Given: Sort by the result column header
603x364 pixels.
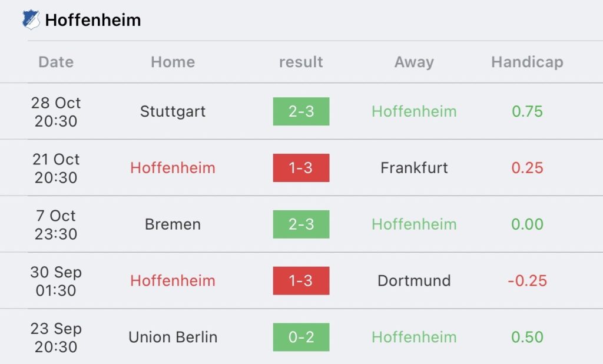Looking at the screenshot, I should pos(301,62).
